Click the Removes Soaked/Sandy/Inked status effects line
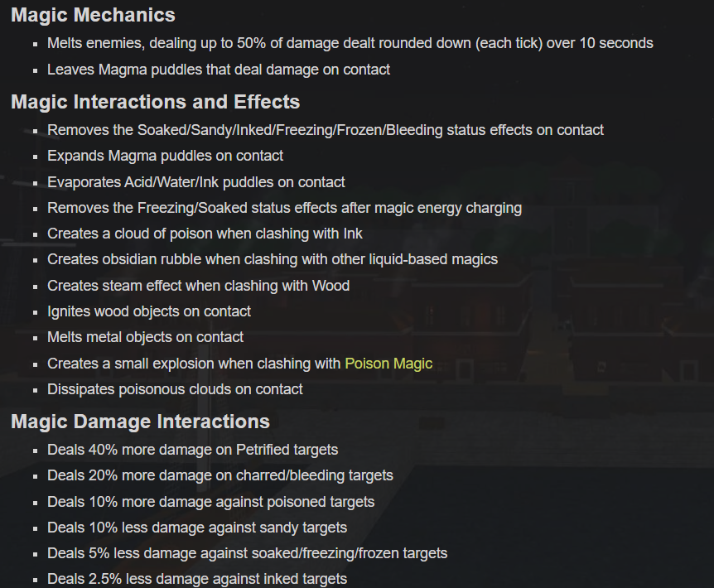The width and height of the screenshot is (714, 588). click(326, 130)
